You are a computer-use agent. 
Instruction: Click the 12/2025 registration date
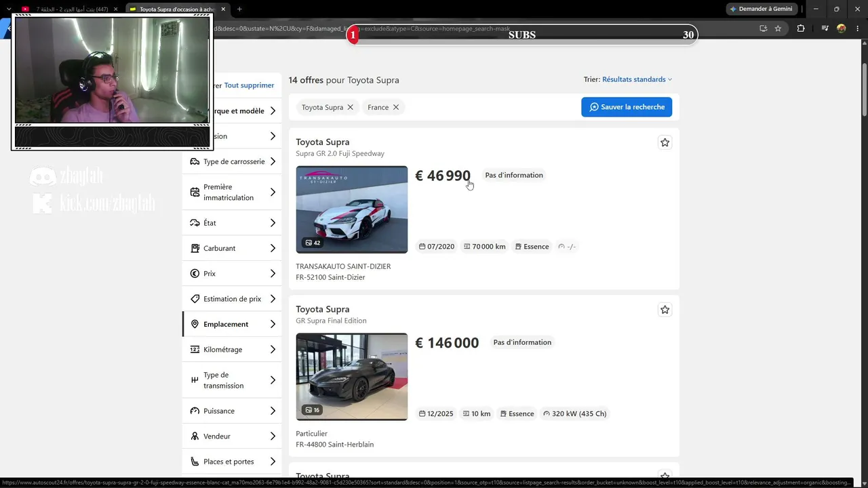coord(436,414)
